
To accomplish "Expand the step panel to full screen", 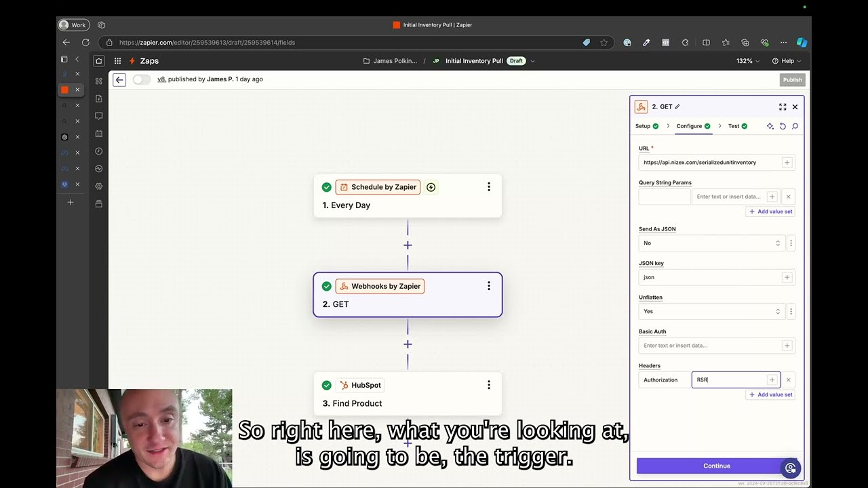I will pos(783,107).
